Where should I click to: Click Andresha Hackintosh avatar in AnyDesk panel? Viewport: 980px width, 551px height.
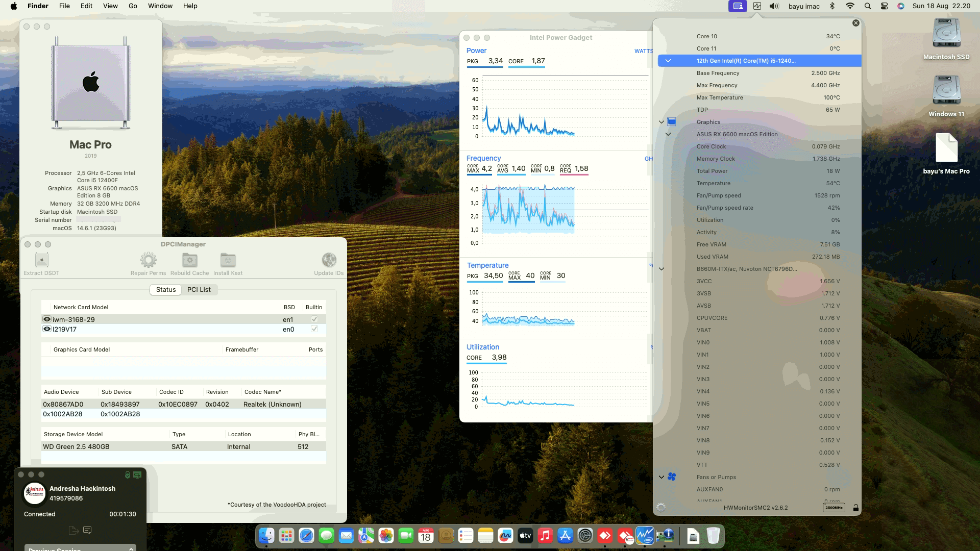pos(35,493)
